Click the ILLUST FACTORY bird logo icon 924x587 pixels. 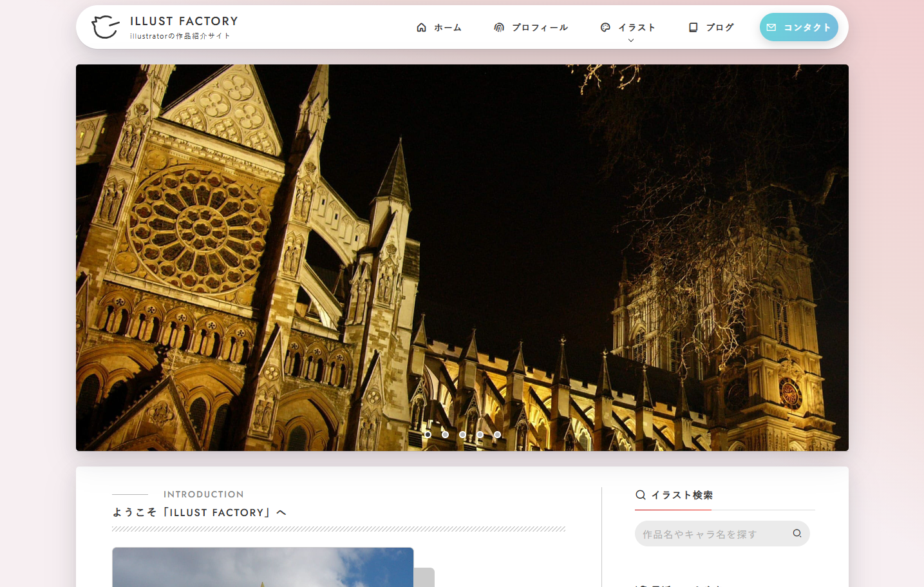[106, 27]
